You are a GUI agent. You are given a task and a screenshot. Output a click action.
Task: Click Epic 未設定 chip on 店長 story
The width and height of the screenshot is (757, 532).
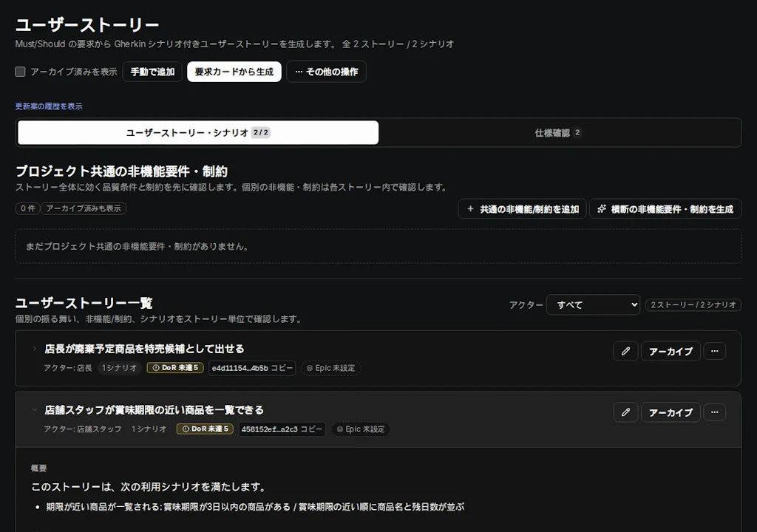click(x=330, y=368)
